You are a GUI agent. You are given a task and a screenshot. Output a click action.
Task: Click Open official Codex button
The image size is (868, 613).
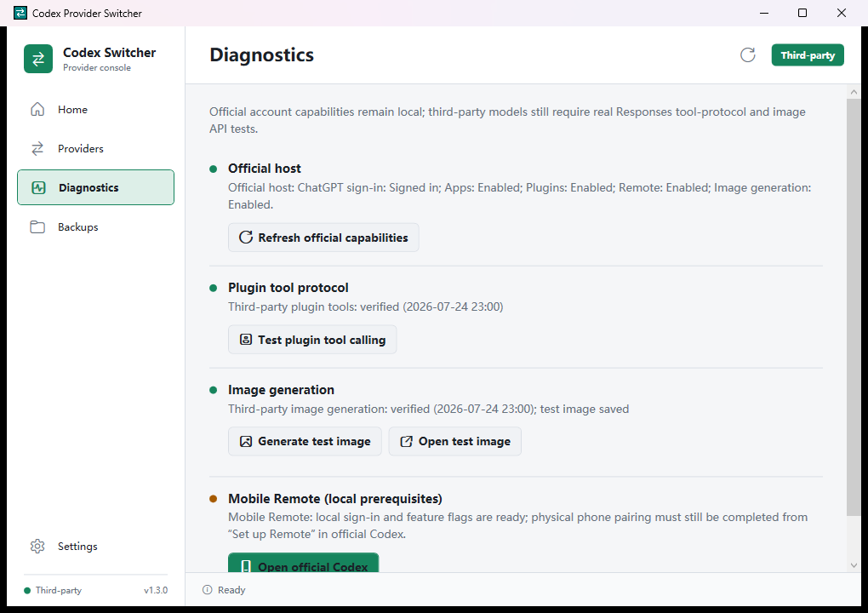click(x=303, y=563)
